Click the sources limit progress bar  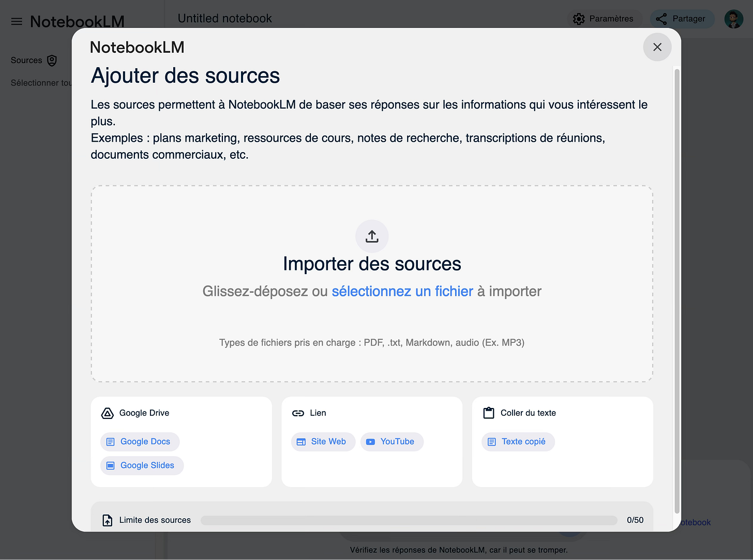pos(409,520)
